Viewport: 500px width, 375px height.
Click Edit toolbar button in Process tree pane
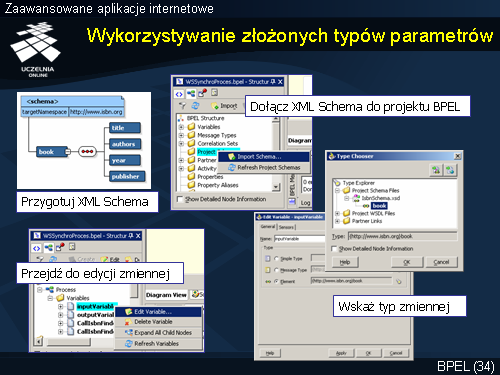coord(110,259)
